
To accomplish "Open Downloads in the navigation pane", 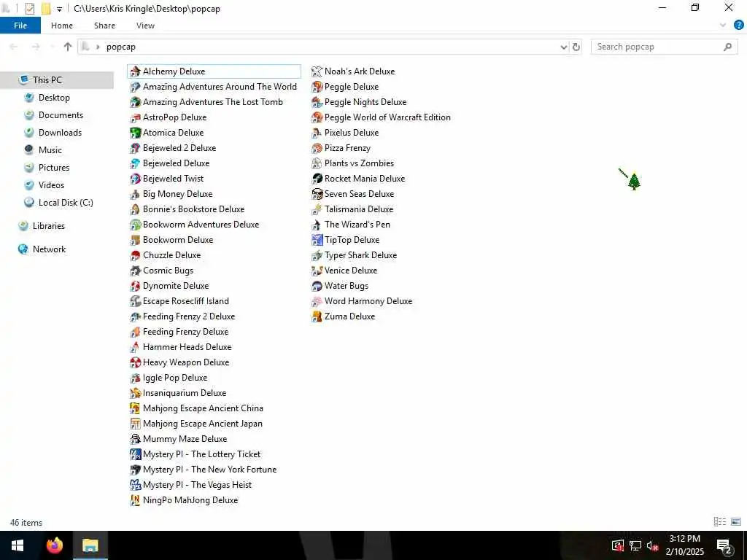I will coord(60,133).
